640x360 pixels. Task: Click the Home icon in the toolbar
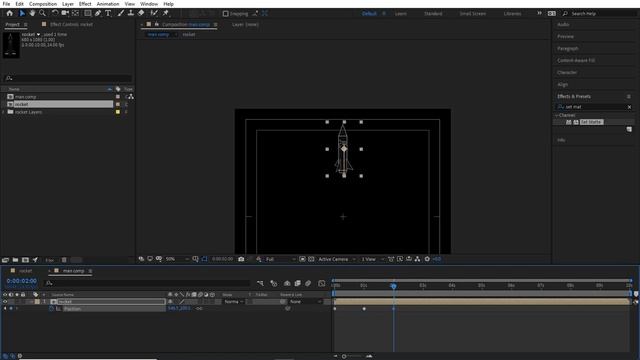click(9, 13)
